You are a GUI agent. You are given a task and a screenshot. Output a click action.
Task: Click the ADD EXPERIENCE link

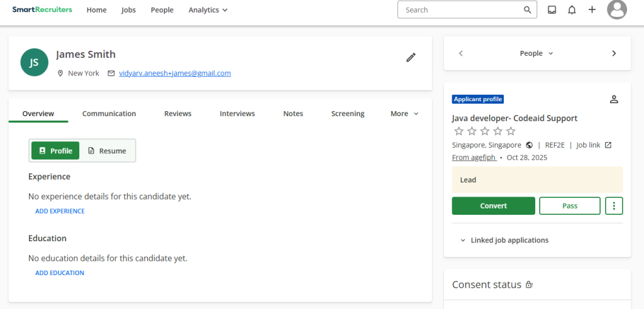click(60, 211)
